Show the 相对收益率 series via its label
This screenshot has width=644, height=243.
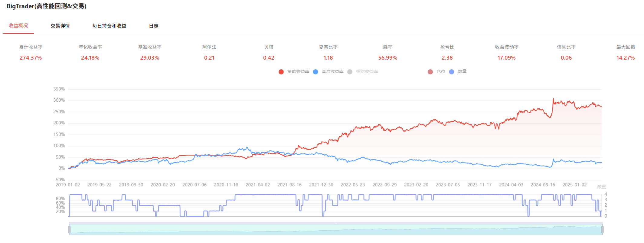tap(367, 72)
